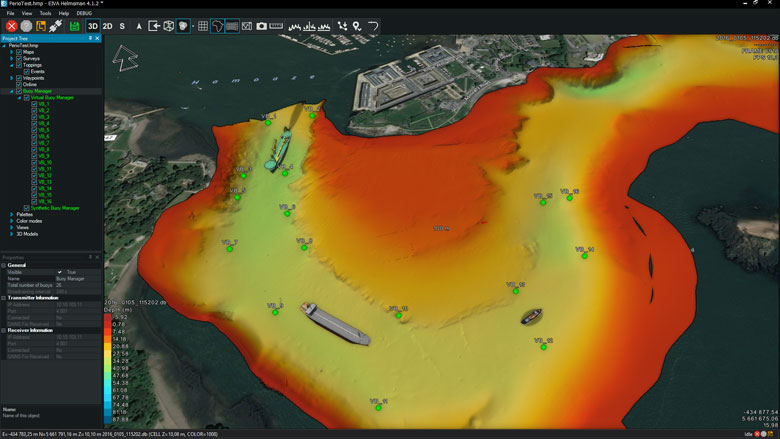Uncheck the Maps checkbox in Project Tree
780x439 pixels.
tap(18, 52)
